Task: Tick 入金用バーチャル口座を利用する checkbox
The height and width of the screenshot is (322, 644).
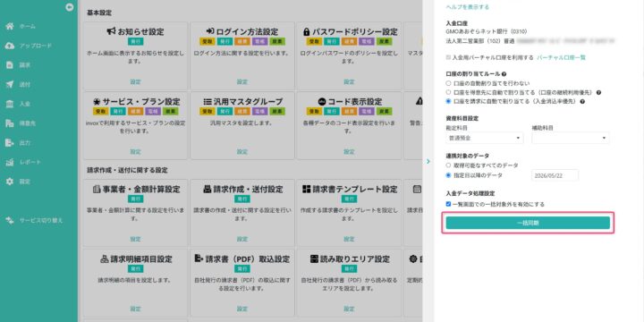Action: coord(448,57)
